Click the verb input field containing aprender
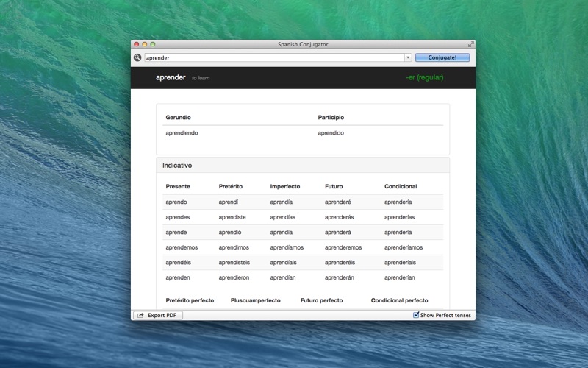588x368 pixels. [x=274, y=57]
